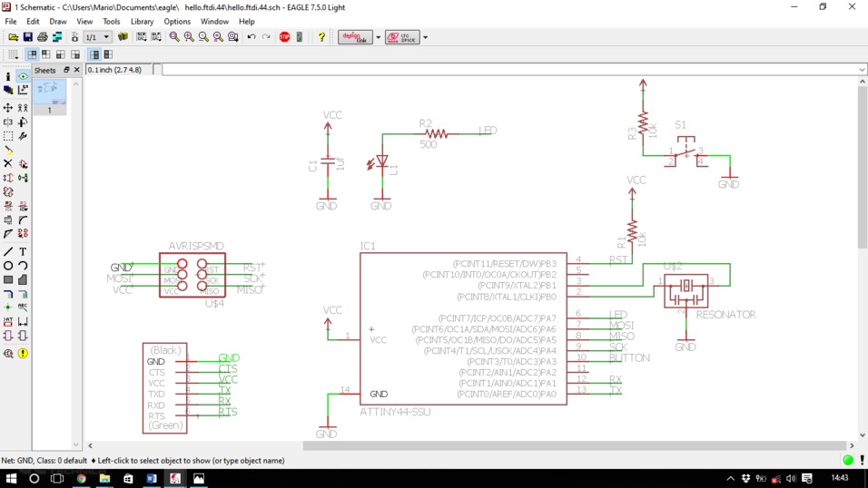Viewport: 868px width, 488px height.
Task: Select the Circle tool
Action: tap(8, 266)
